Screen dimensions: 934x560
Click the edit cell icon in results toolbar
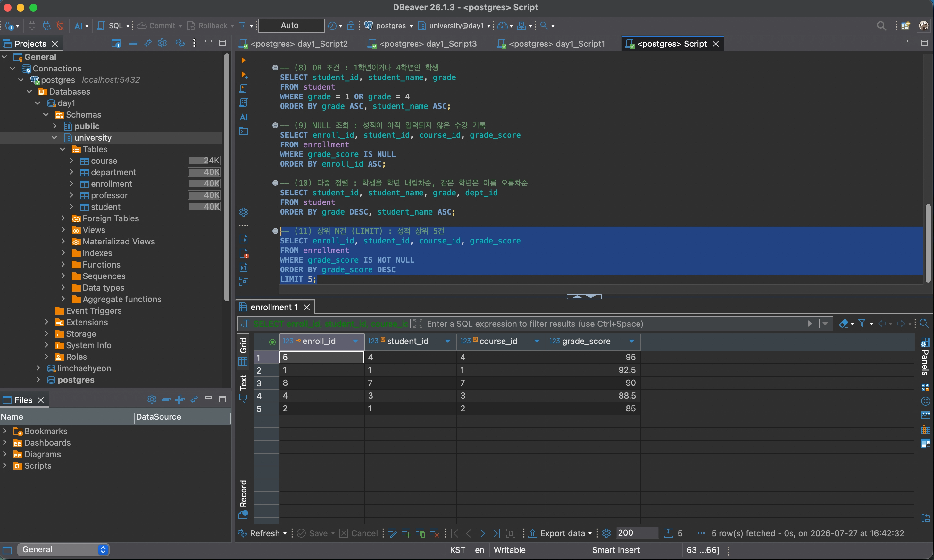click(392, 533)
